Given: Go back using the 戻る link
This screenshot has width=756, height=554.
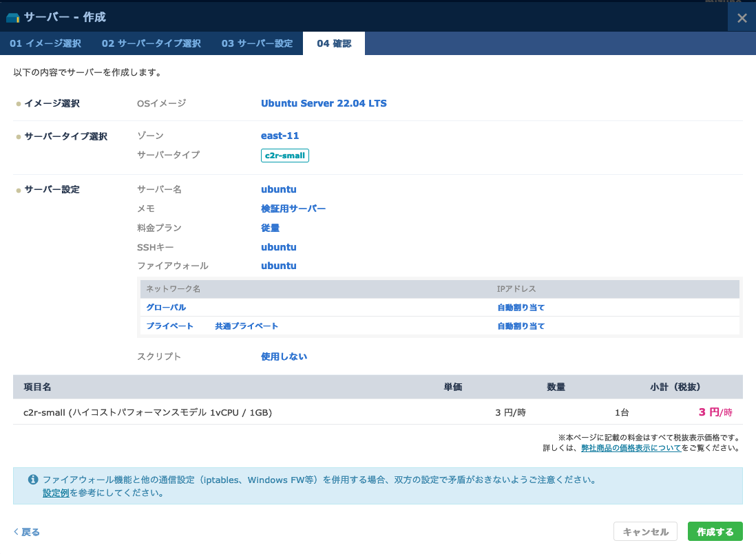Looking at the screenshot, I should click(x=28, y=532).
